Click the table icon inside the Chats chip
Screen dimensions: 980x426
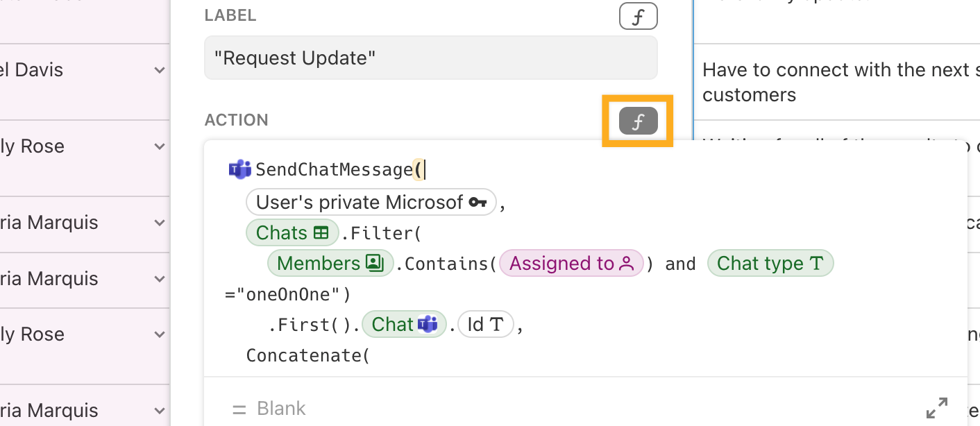[322, 232]
